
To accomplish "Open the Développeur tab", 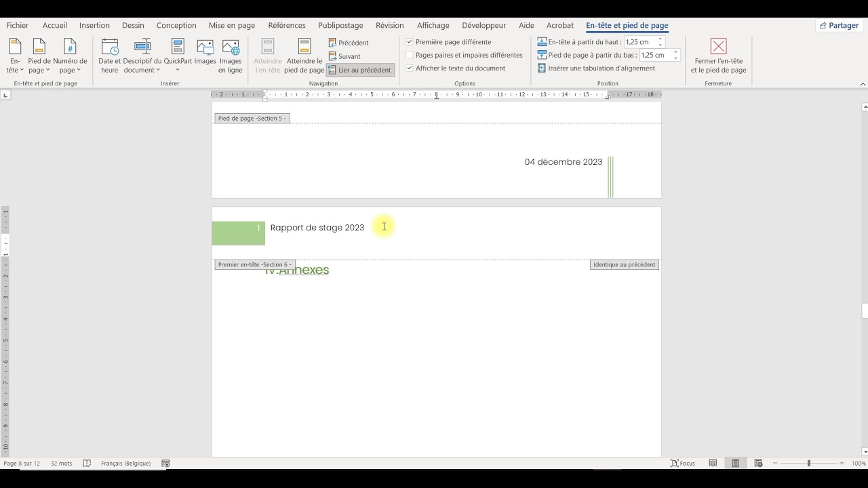I will pos(484,26).
